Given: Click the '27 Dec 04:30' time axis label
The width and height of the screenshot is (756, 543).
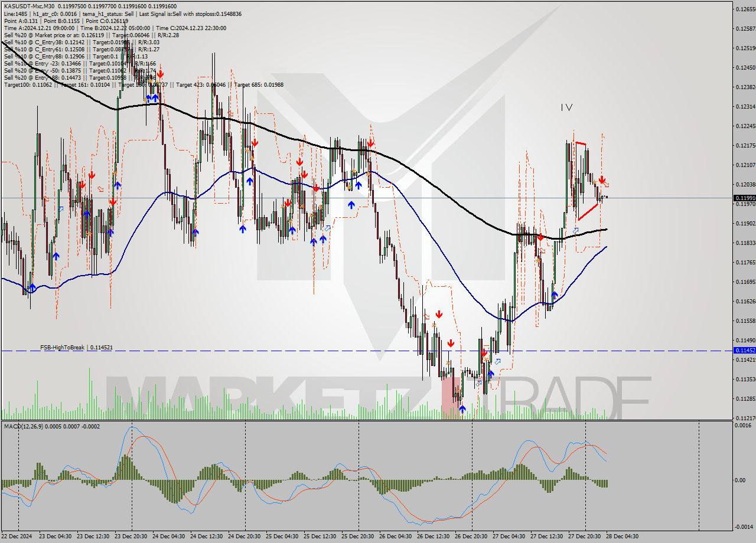Looking at the screenshot, I should pos(509,537).
